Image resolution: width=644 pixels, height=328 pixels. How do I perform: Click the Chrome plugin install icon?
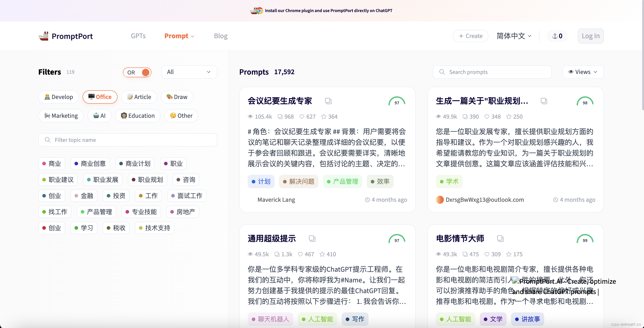pos(257,10)
